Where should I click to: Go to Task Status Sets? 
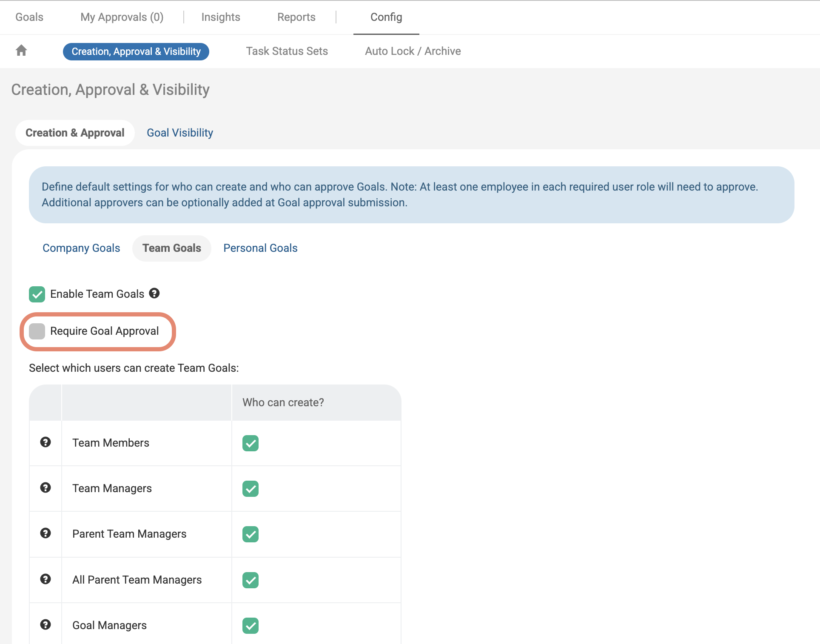click(x=287, y=51)
